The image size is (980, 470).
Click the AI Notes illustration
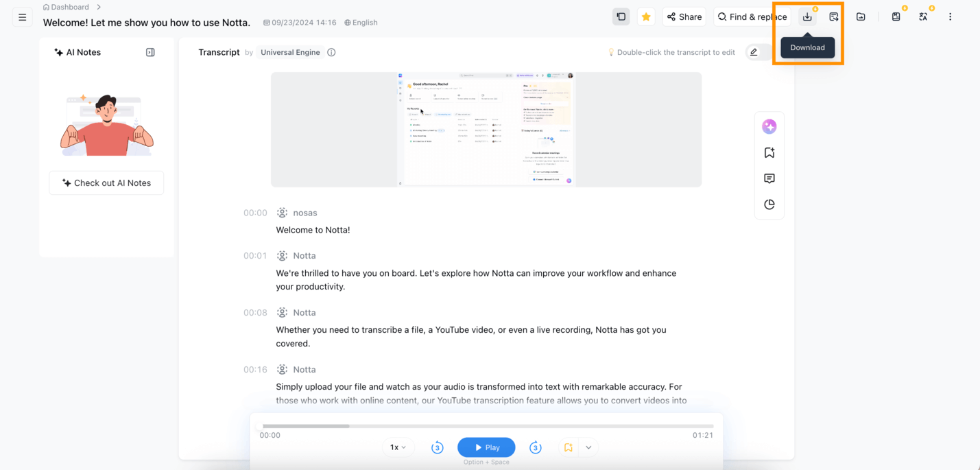[x=106, y=126]
